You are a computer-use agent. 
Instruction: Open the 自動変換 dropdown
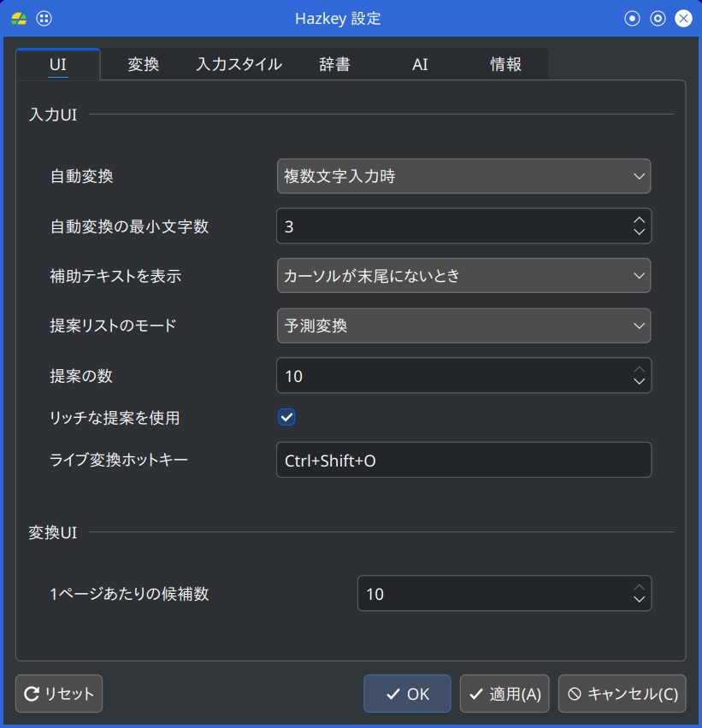463,176
